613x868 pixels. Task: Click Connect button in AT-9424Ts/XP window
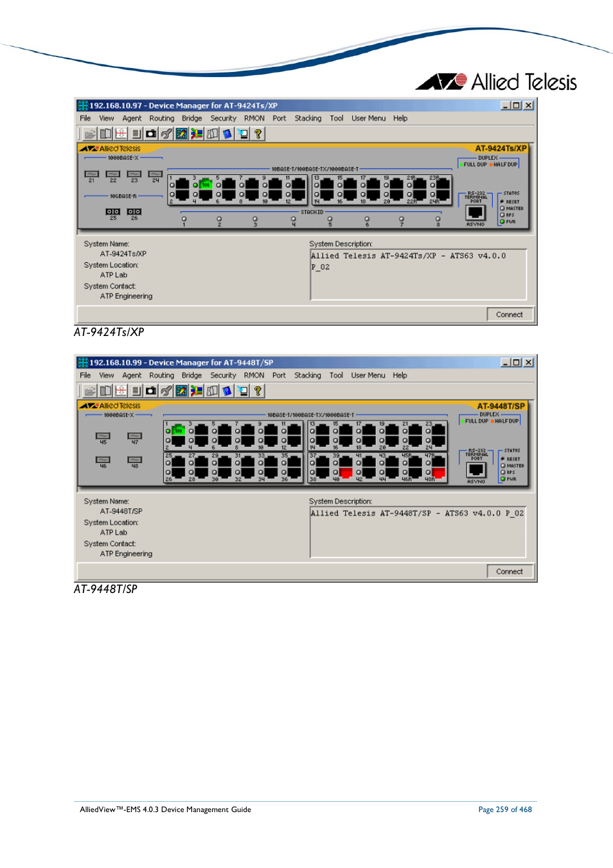[x=510, y=315]
